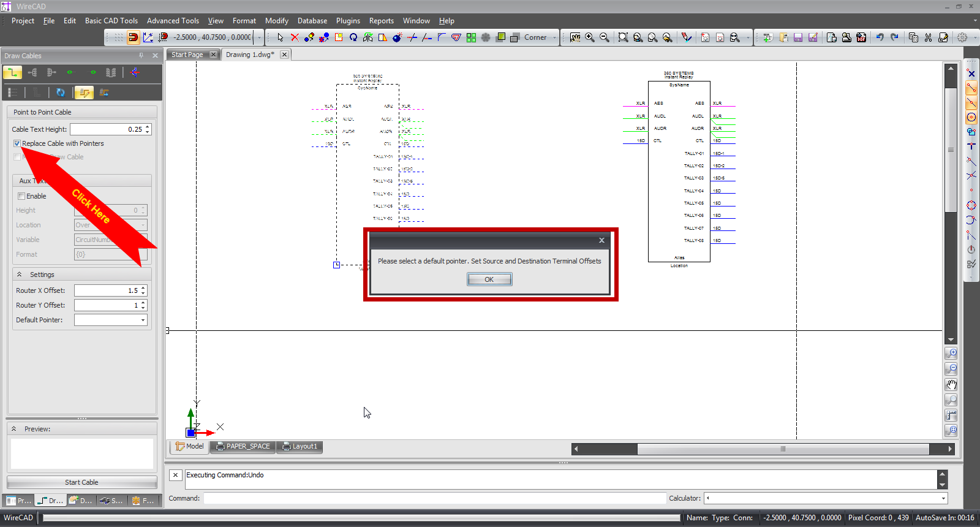Close the Draw Cables panel
The height and width of the screenshot is (527, 980).
click(155, 56)
